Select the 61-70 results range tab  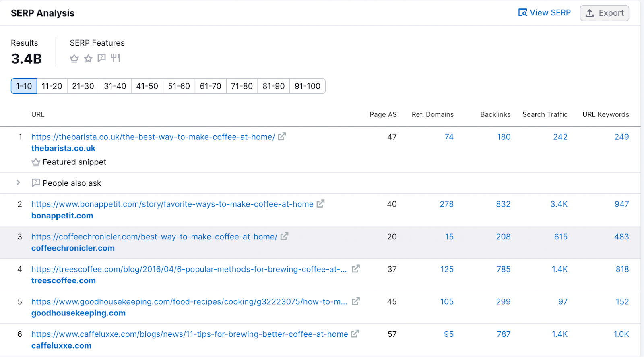pos(211,86)
